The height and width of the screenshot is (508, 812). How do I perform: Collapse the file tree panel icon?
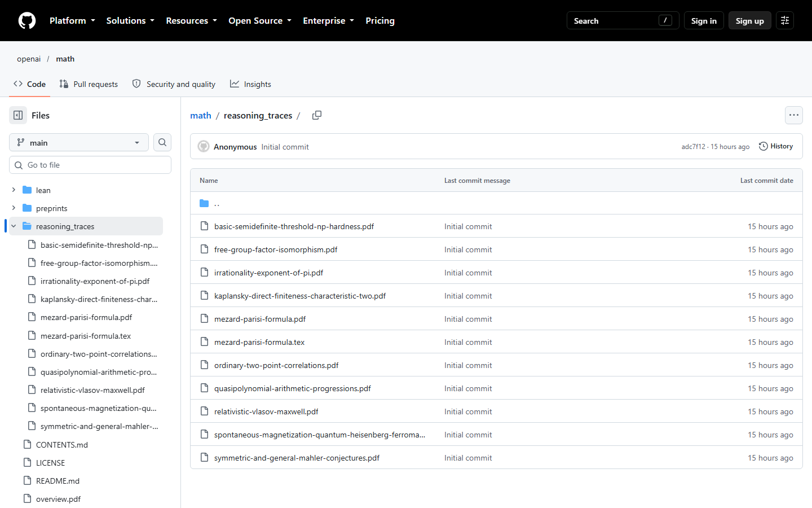pos(18,115)
